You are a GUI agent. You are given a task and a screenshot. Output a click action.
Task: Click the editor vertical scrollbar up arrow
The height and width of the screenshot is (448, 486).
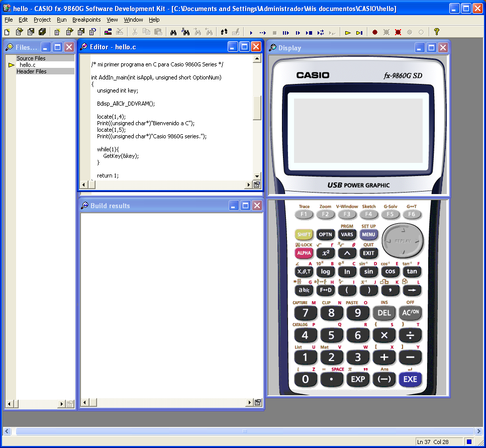click(257, 58)
